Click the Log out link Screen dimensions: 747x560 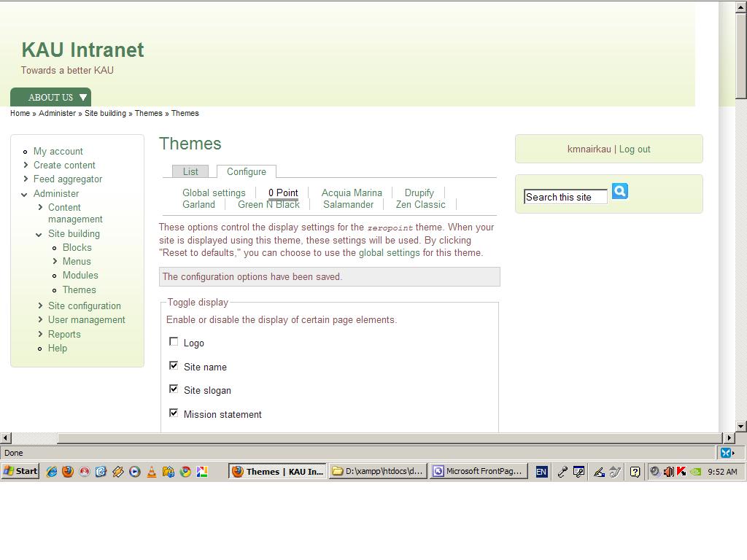point(635,149)
